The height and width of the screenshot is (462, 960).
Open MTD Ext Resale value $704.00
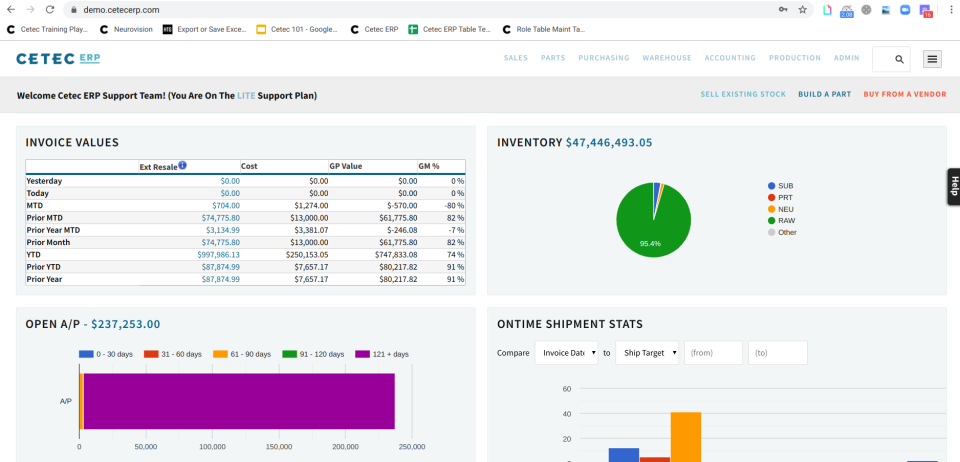pyautogui.click(x=226, y=206)
